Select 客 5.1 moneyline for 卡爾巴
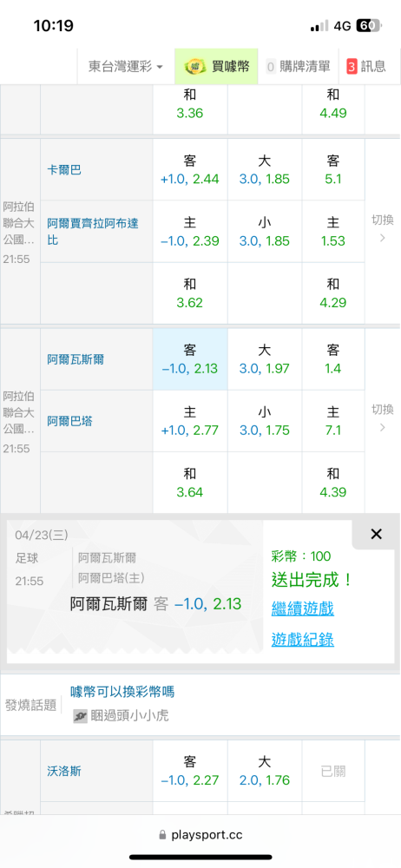 [x=333, y=170]
